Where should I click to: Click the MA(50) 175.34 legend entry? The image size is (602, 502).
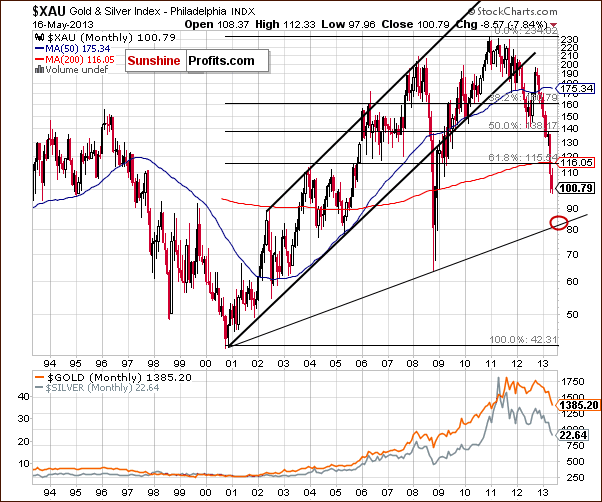pyautogui.click(x=78, y=49)
